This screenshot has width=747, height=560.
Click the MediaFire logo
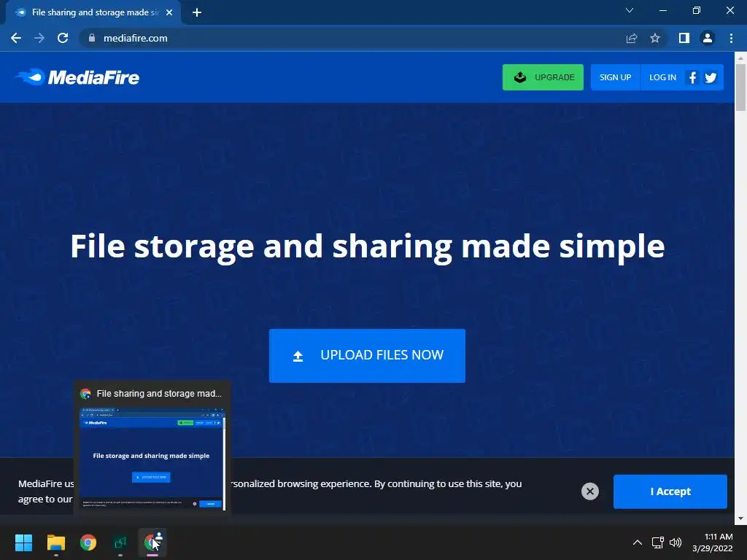click(77, 77)
